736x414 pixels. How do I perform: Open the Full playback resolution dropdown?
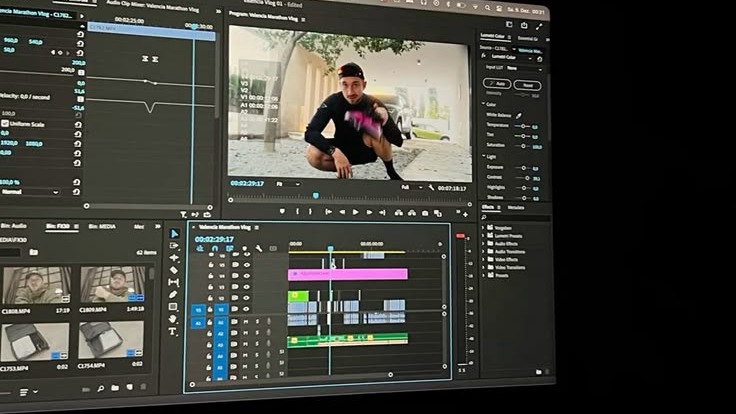(x=412, y=187)
